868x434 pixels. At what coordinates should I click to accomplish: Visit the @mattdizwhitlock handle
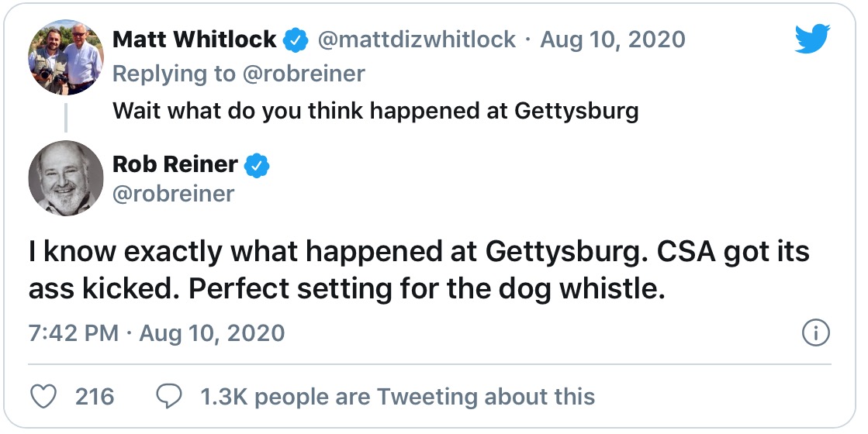coord(417,40)
